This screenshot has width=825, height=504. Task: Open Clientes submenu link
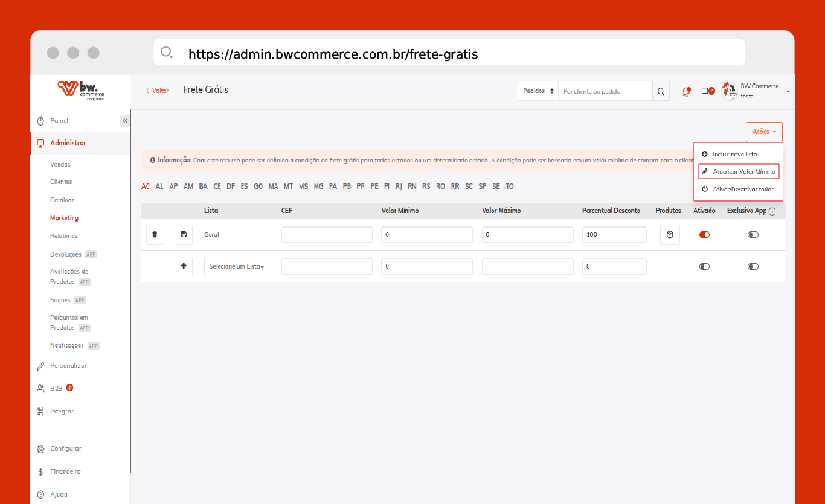(x=61, y=182)
